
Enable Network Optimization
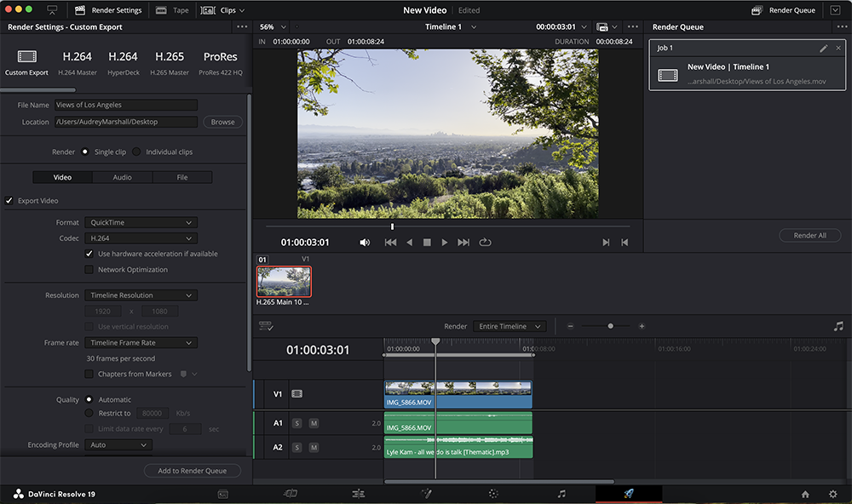pos(89,269)
